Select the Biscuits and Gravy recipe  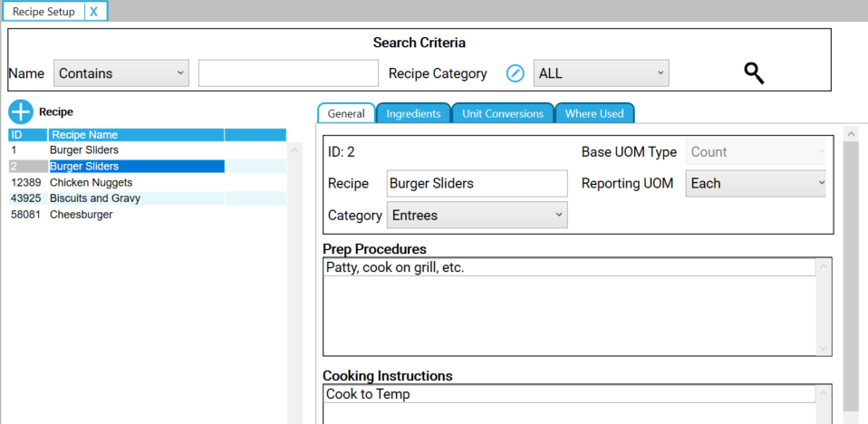(94, 198)
